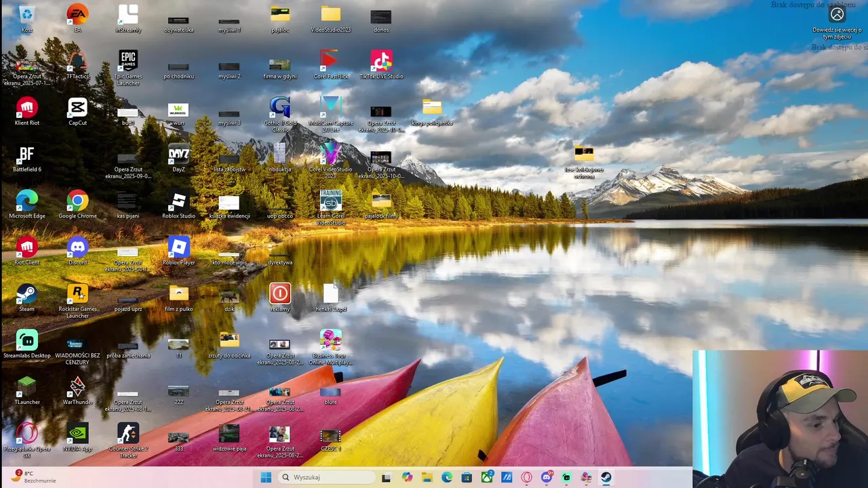Open Przeglądarka Opera GX shortcut

click(x=26, y=441)
